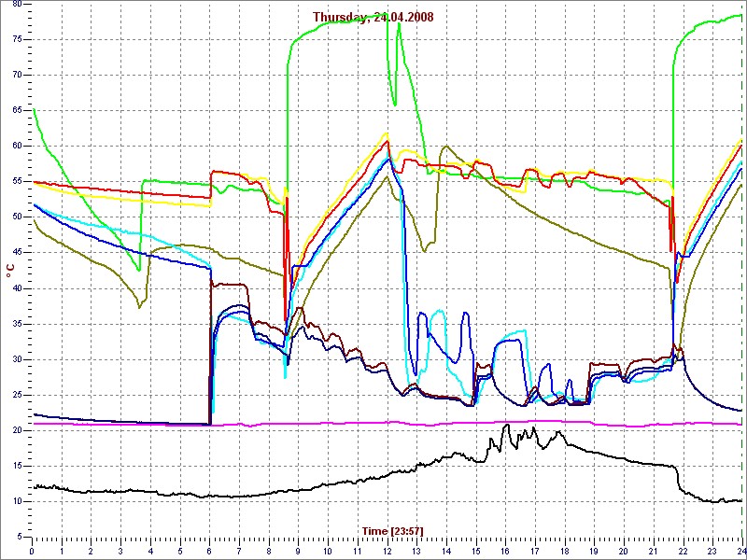
Task: Select the 75 label on temperature axis
Action: click(16, 39)
